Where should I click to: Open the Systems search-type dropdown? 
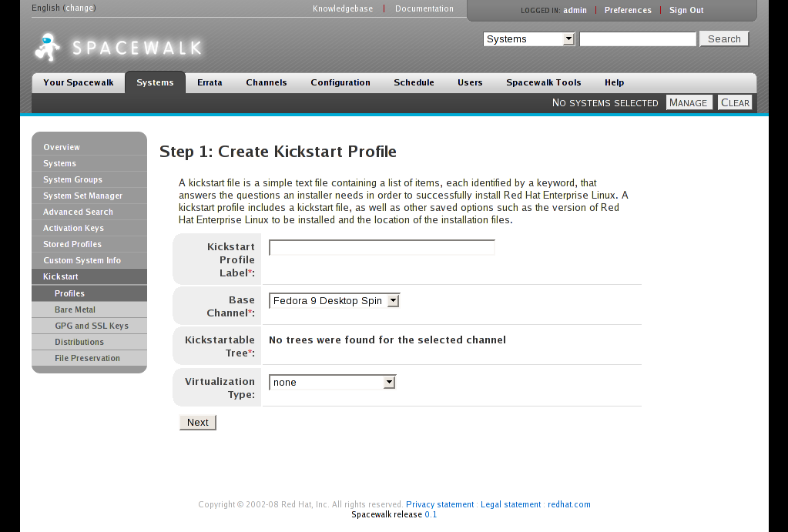click(528, 38)
